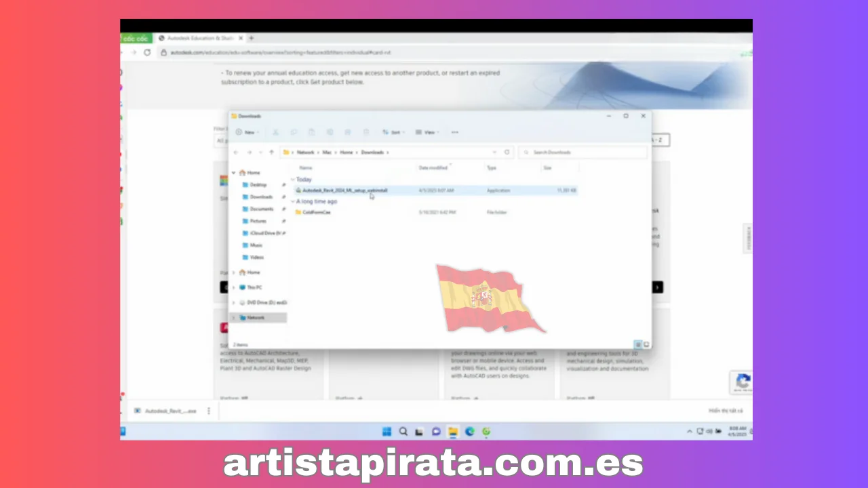Click the Share icon in Explorer toolbar

[x=347, y=132]
